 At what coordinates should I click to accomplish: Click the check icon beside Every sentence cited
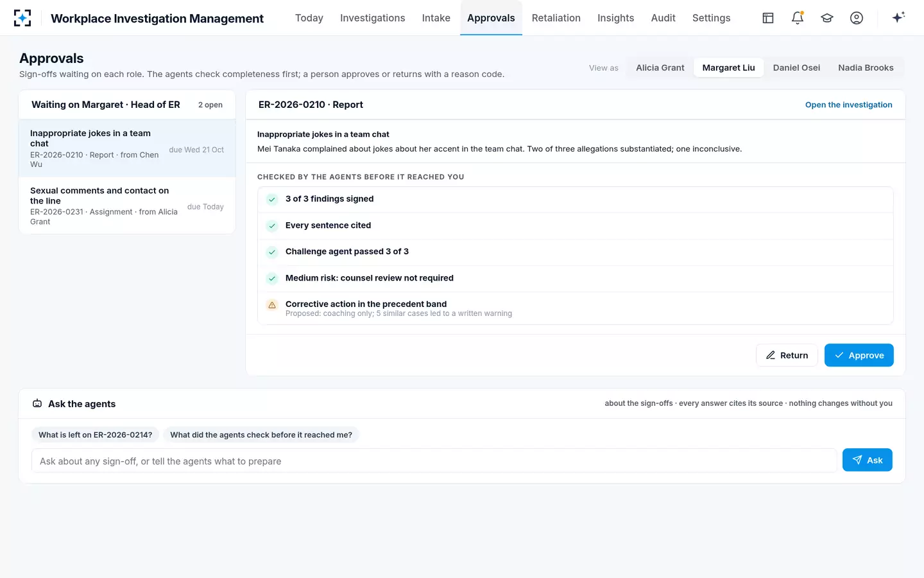(x=272, y=225)
